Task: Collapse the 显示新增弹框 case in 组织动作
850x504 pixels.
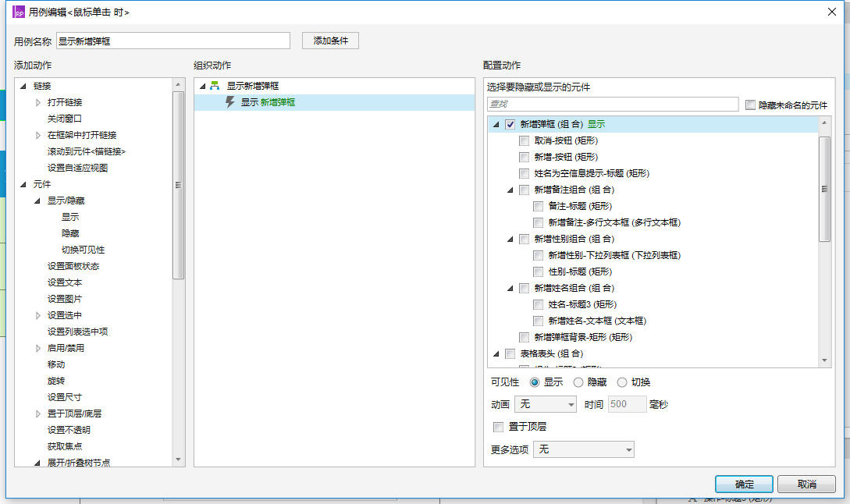Action: point(203,86)
